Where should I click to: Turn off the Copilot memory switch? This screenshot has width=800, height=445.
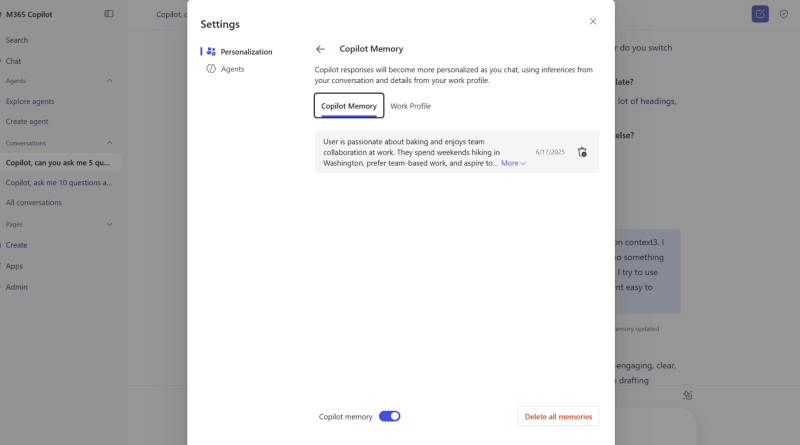(389, 416)
